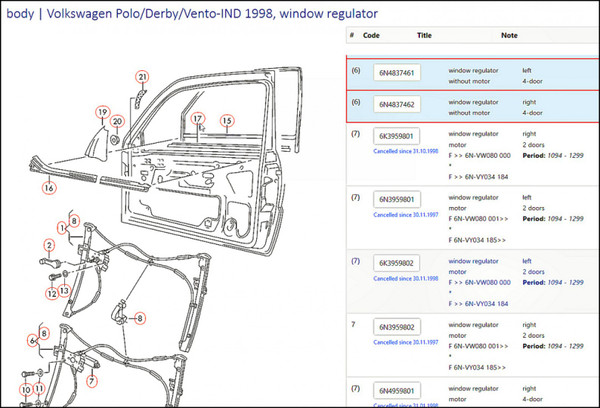Click callout number 2 beside the bolt
This screenshot has height=408, width=600.
[49, 245]
